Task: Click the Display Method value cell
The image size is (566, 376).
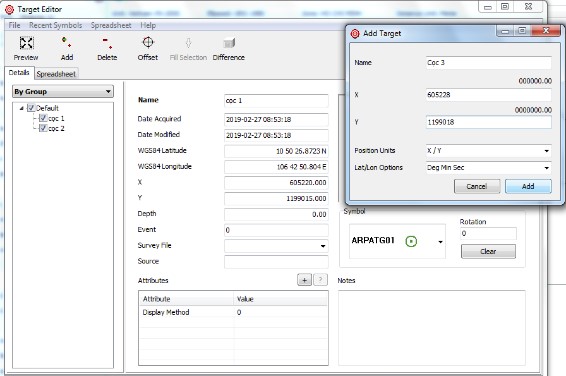Action: click(x=280, y=312)
